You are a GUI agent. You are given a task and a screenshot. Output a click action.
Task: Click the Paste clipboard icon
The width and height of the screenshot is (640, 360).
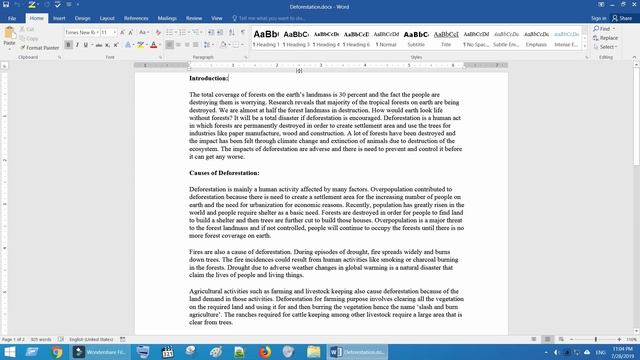coord(9,32)
